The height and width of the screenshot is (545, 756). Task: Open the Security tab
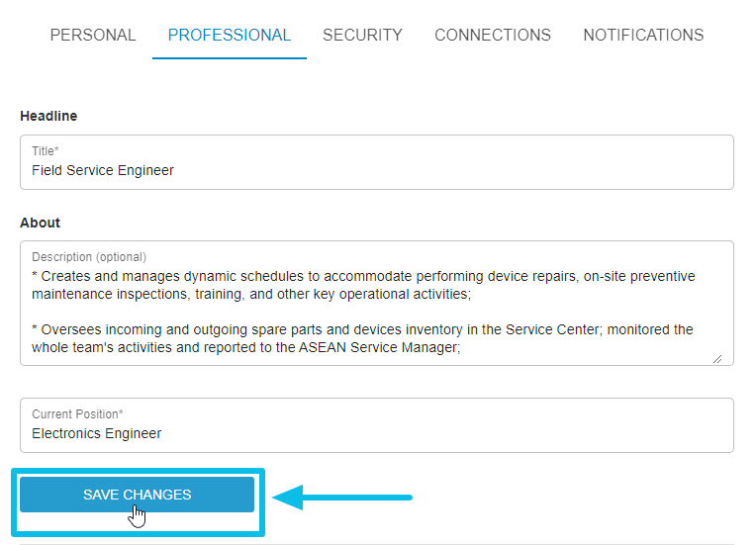(x=362, y=36)
